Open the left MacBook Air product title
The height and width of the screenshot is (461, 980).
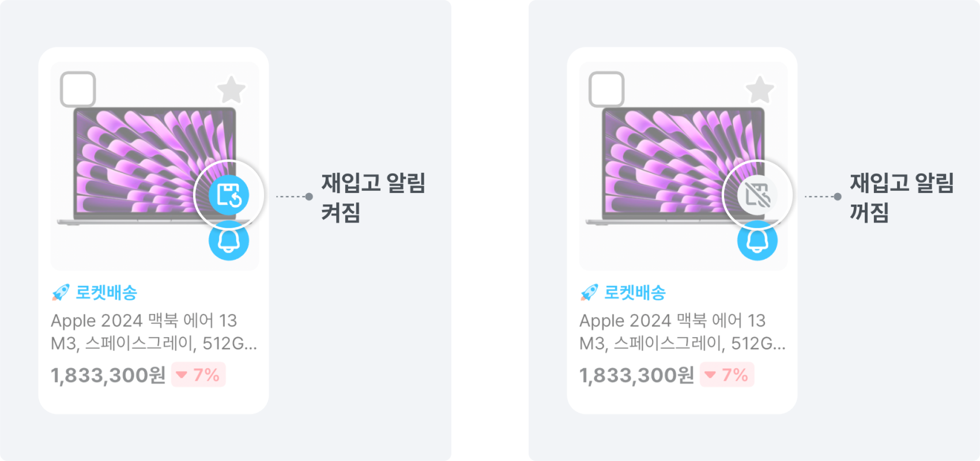coord(153,332)
